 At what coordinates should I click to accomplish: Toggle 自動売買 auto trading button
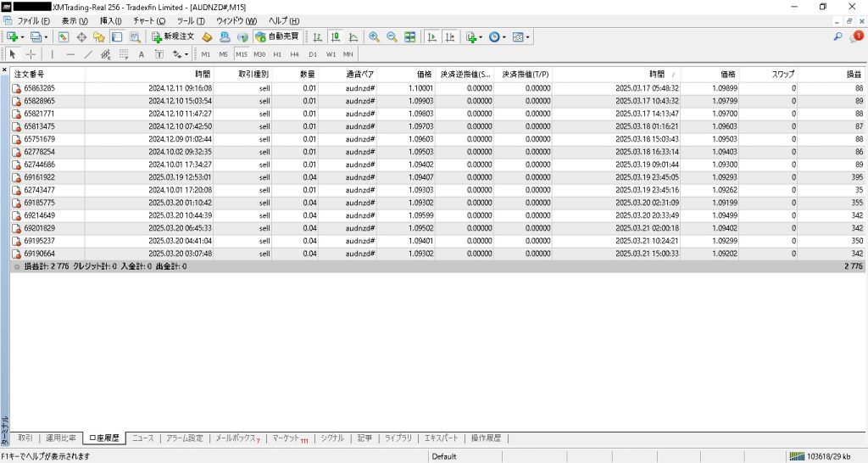[x=277, y=36]
